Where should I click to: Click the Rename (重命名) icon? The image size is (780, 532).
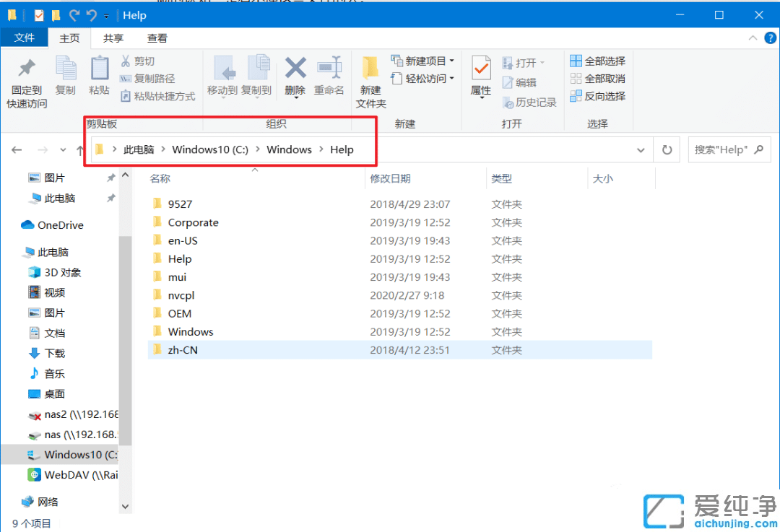(329, 68)
